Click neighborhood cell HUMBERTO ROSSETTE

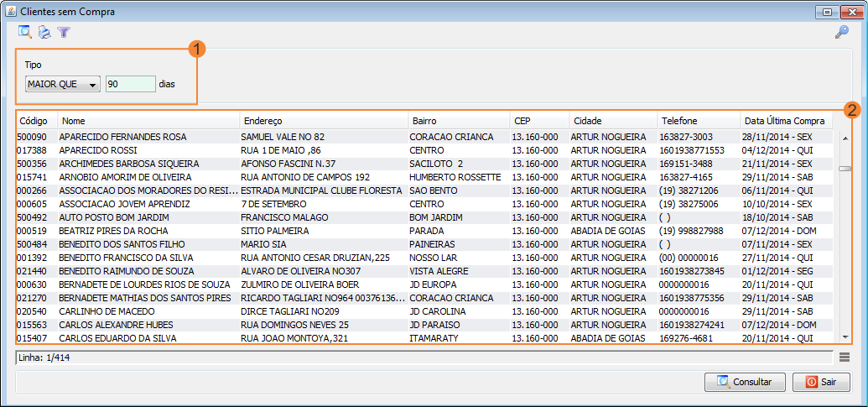(x=455, y=177)
